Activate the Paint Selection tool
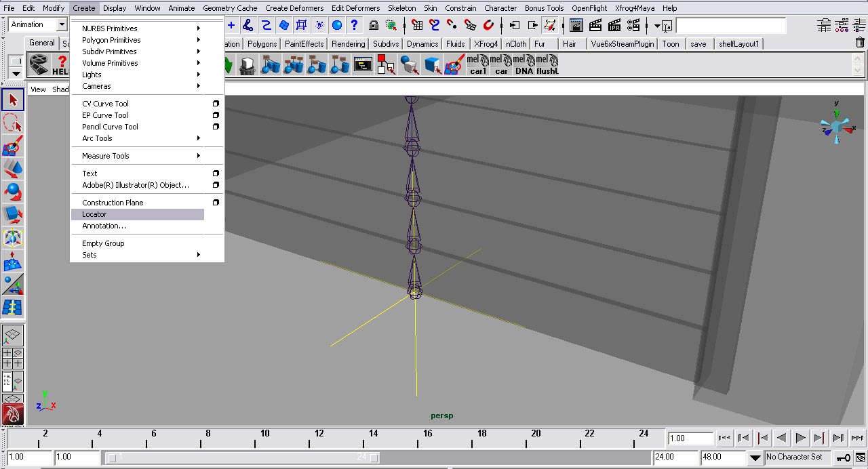This screenshot has width=868, height=469. pyautogui.click(x=12, y=145)
